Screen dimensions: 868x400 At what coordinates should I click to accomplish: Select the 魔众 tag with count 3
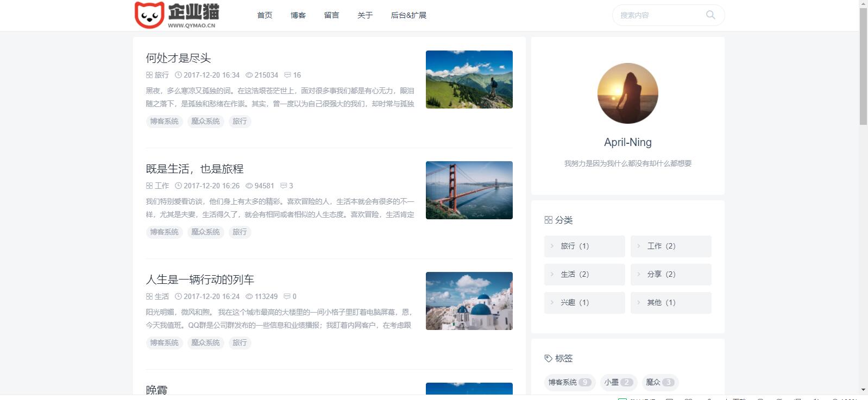pyautogui.click(x=660, y=383)
